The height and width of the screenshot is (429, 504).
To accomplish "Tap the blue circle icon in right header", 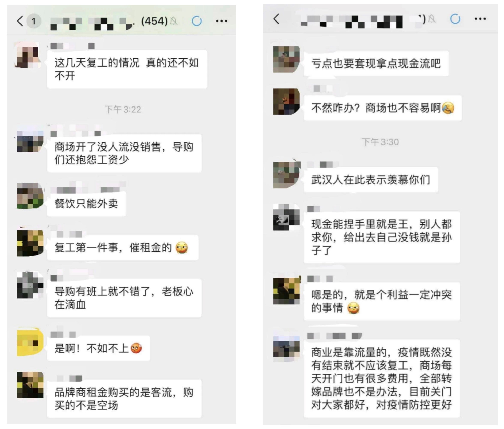I will click(x=455, y=19).
